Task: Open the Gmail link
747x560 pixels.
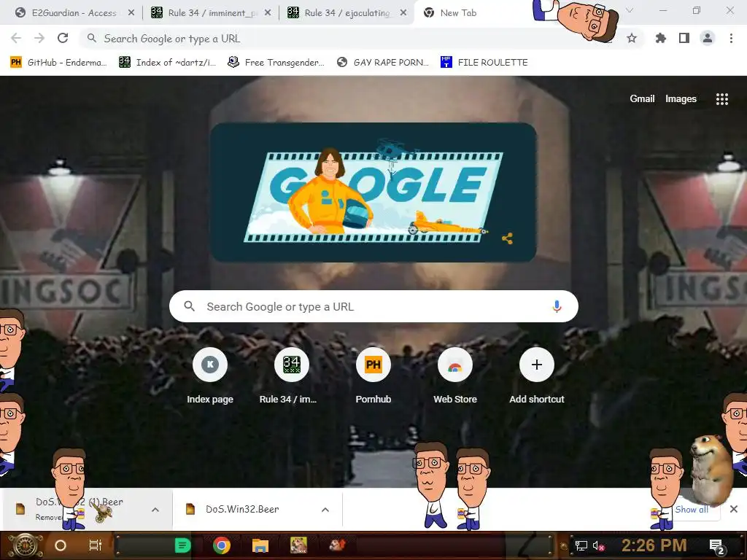Action: 642,98
